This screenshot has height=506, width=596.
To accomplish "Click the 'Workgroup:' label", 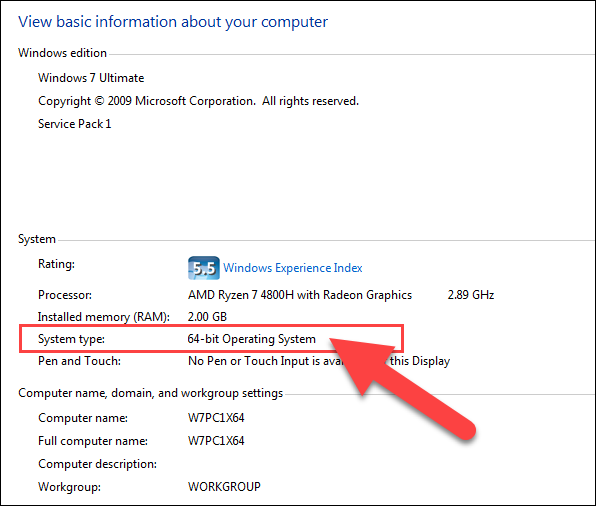I will pyautogui.click(x=69, y=487).
